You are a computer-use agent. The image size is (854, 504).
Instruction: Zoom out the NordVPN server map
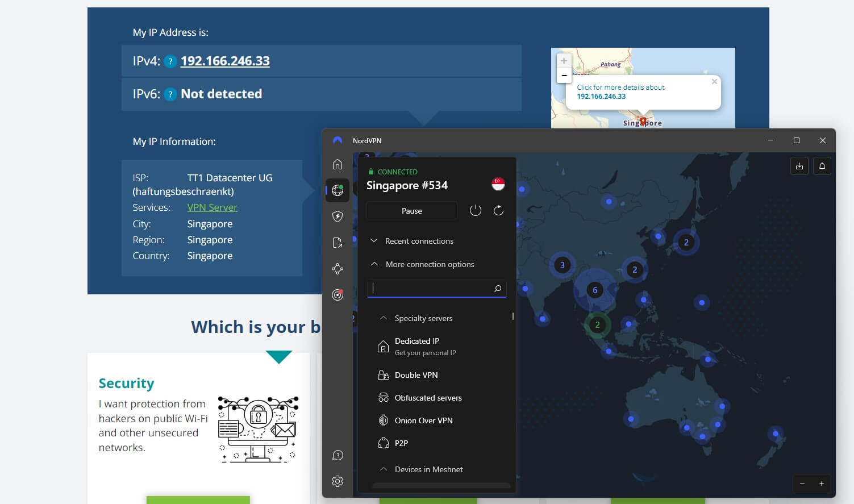click(x=802, y=484)
